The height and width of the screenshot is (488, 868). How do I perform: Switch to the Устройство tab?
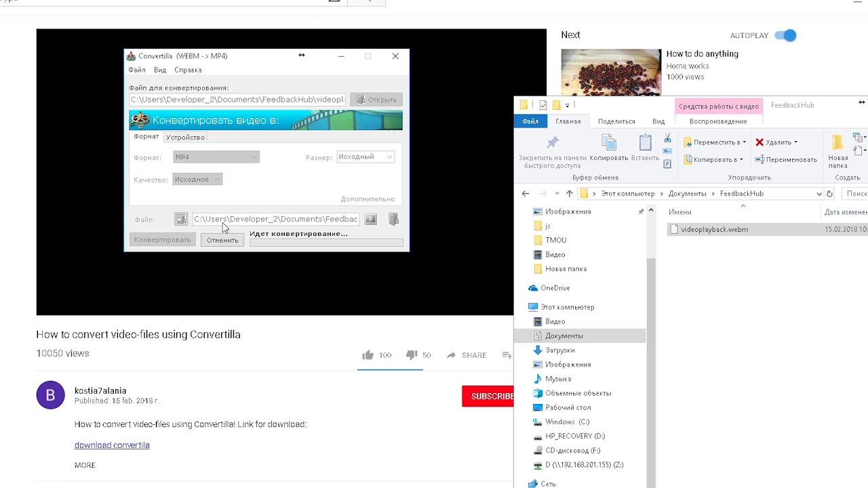point(185,138)
